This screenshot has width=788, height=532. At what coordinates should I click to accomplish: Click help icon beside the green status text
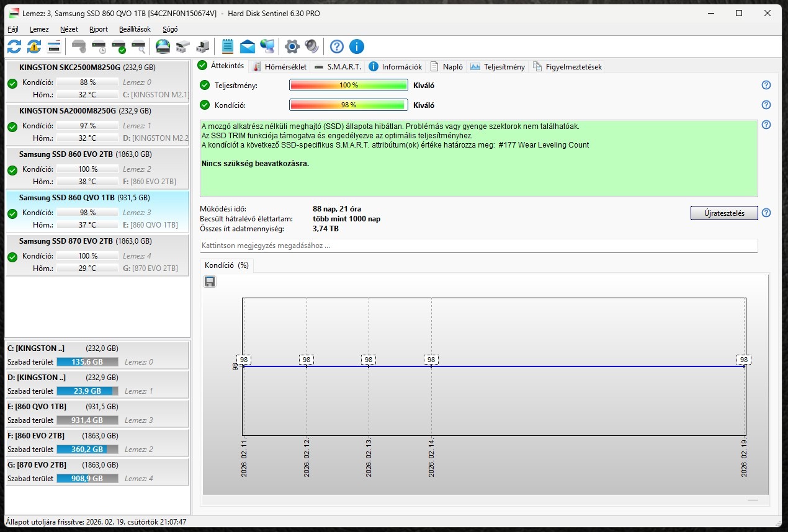[766, 125]
